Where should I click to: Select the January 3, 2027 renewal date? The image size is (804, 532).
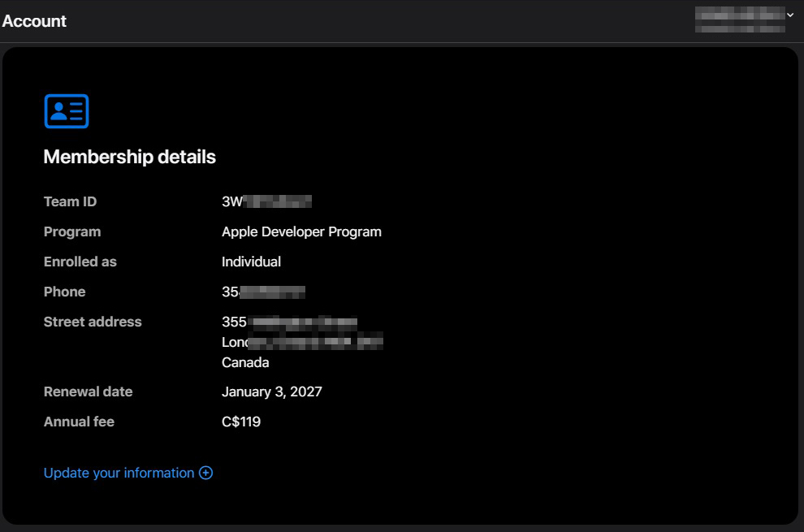pos(271,391)
